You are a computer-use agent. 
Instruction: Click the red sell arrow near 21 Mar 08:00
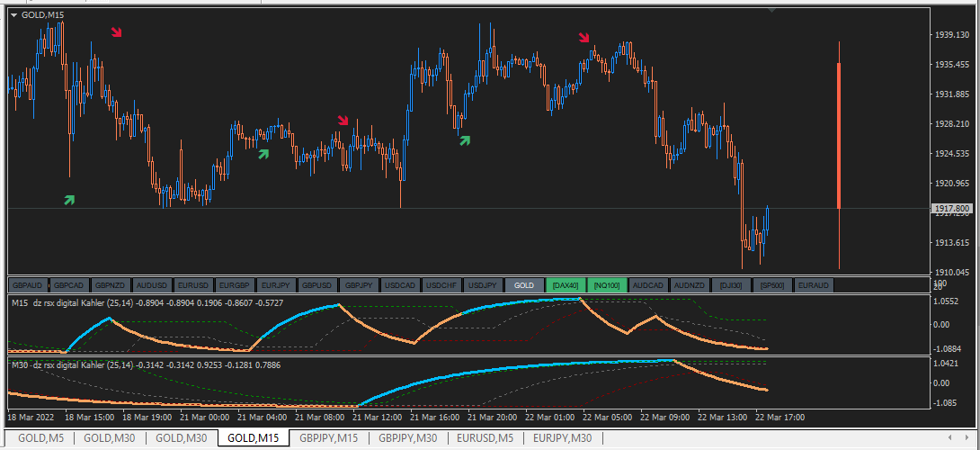(x=343, y=121)
